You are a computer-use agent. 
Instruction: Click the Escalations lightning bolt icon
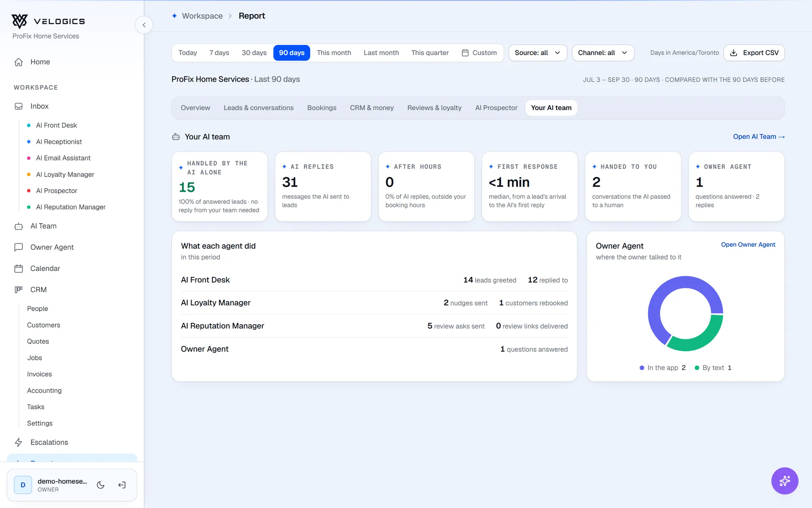(x=19, y=442)
